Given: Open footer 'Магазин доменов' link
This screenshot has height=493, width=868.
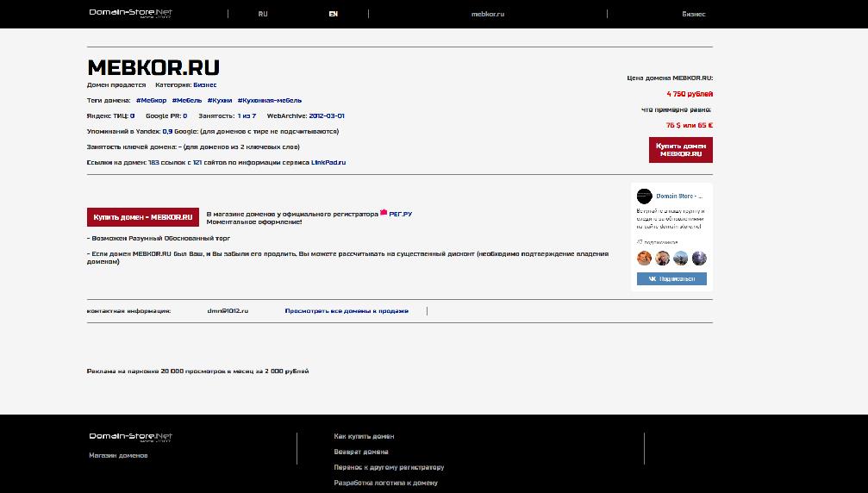Looking at the screenshot, I should point(118,456).
